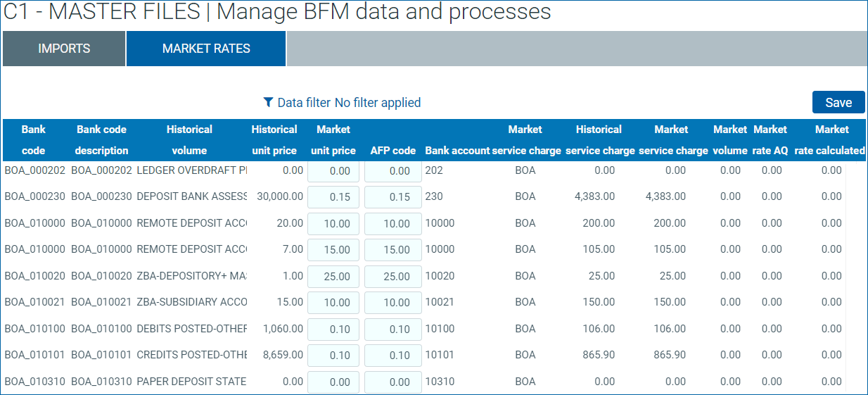
Task: Open the Data filter link
Action: [x=304, y=103]
